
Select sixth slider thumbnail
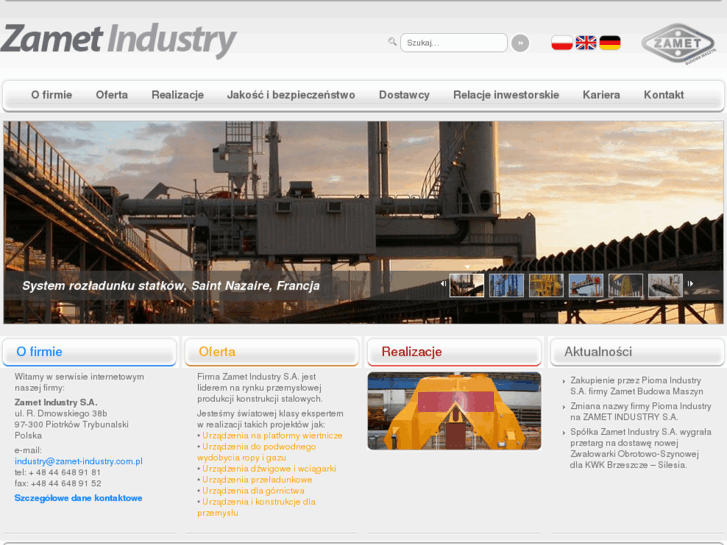(x=665, y=285)
